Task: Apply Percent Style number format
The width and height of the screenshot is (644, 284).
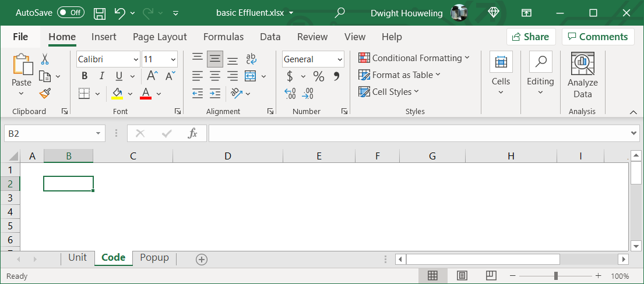Action: [318, 76]
